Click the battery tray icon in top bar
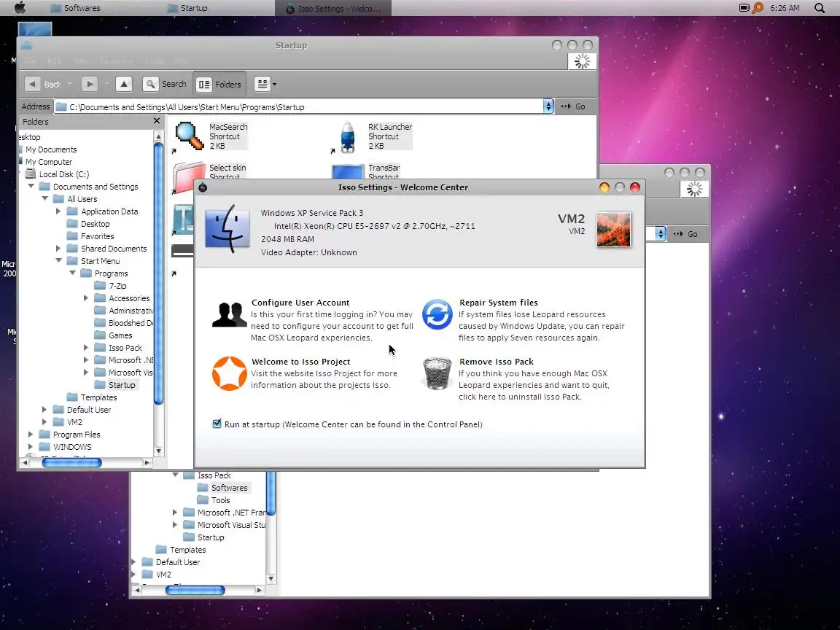Screen dimensions: 840x630 click(744, 7)
